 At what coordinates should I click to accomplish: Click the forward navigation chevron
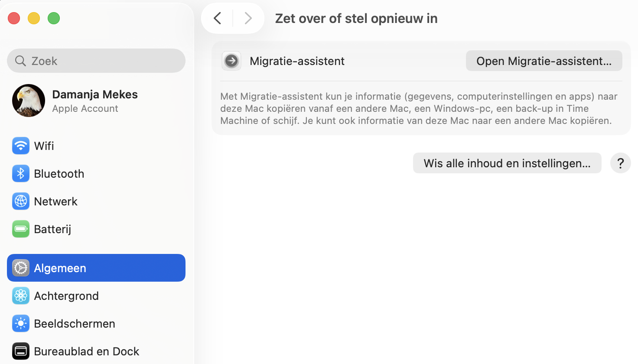[248, 18]
